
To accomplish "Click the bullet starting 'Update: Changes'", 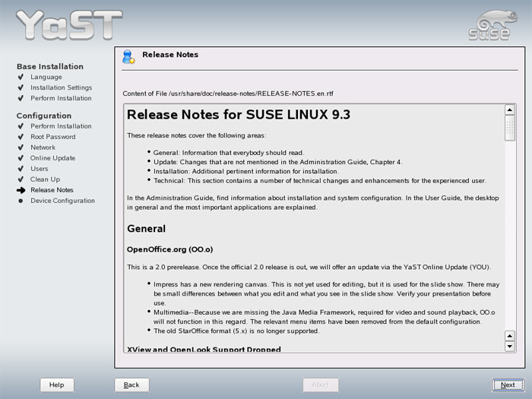I will click(278, 162).
